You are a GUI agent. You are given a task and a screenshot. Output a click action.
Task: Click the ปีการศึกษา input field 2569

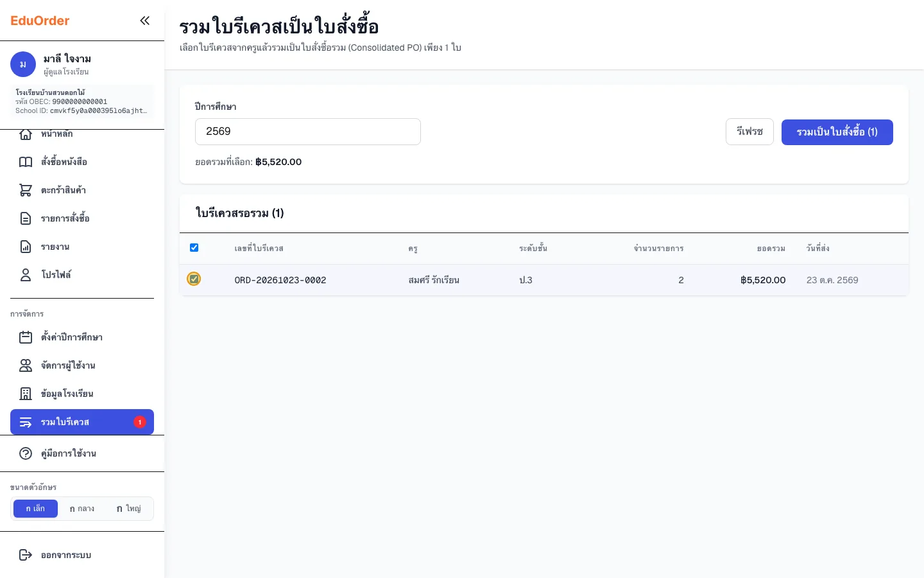(308, 132)
